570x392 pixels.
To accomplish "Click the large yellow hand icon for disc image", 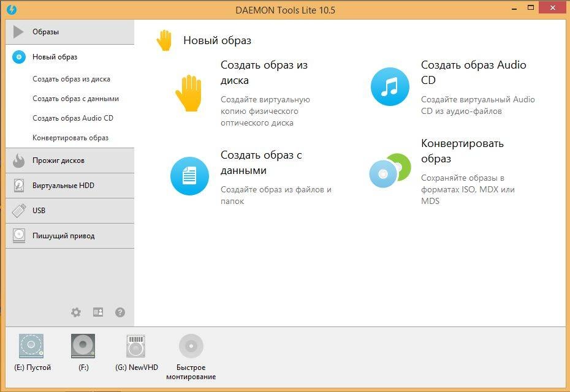I will (x=188, y=93).
